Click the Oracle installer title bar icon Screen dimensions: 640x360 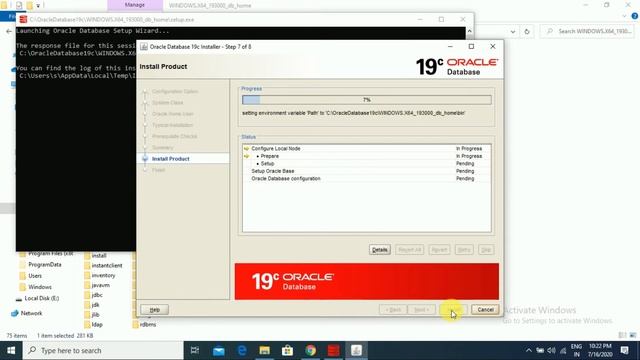144,47
